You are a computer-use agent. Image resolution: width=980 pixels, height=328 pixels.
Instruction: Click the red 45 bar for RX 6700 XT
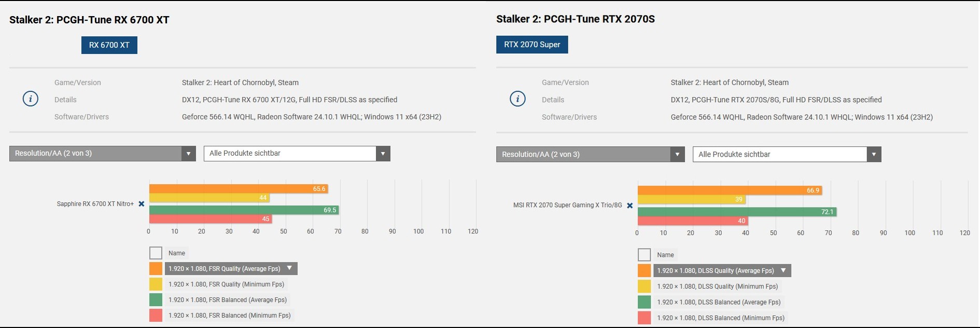point(211,219)
